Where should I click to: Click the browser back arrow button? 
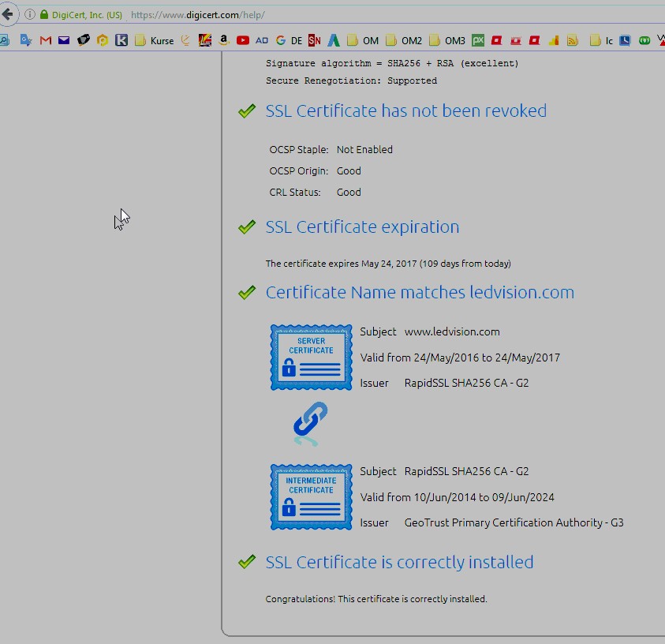[x=7, y=14]
